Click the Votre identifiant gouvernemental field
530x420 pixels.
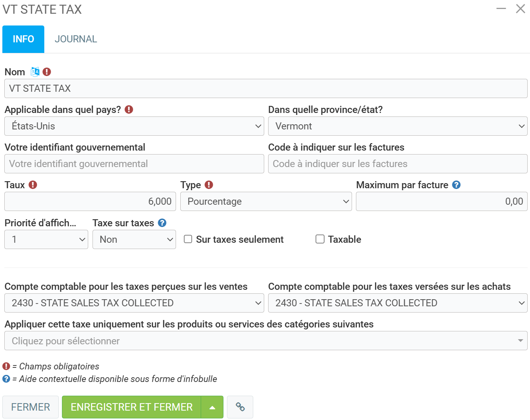(x=134, y=164)
